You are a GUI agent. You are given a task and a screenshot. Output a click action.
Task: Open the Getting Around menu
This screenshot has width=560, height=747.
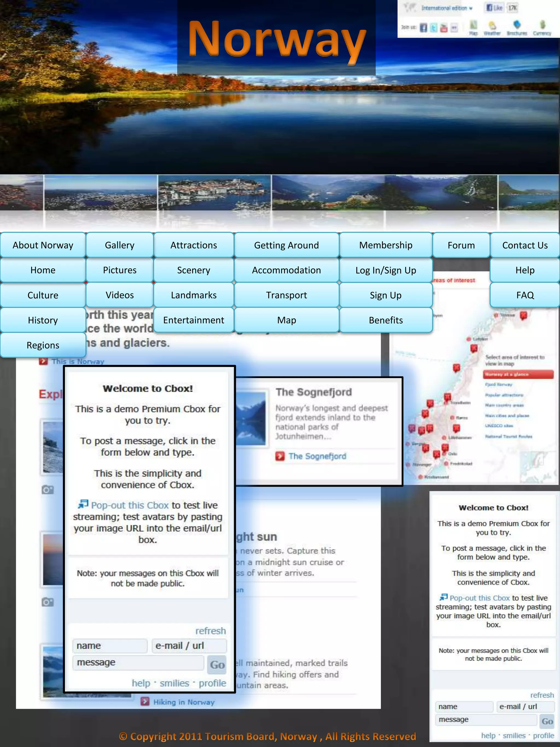pos(286,245)
